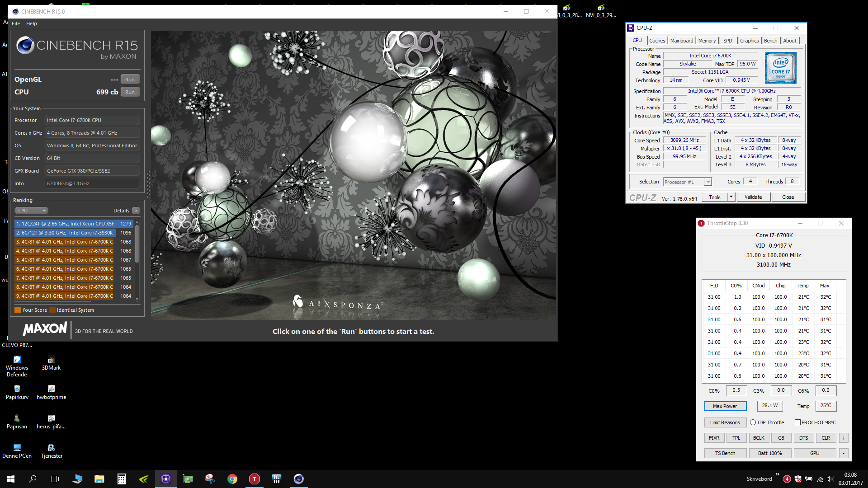This screenshot has height=488, width=868.
Task: Launch Calculator from the taskbar
Action: (x=122, y=479)
